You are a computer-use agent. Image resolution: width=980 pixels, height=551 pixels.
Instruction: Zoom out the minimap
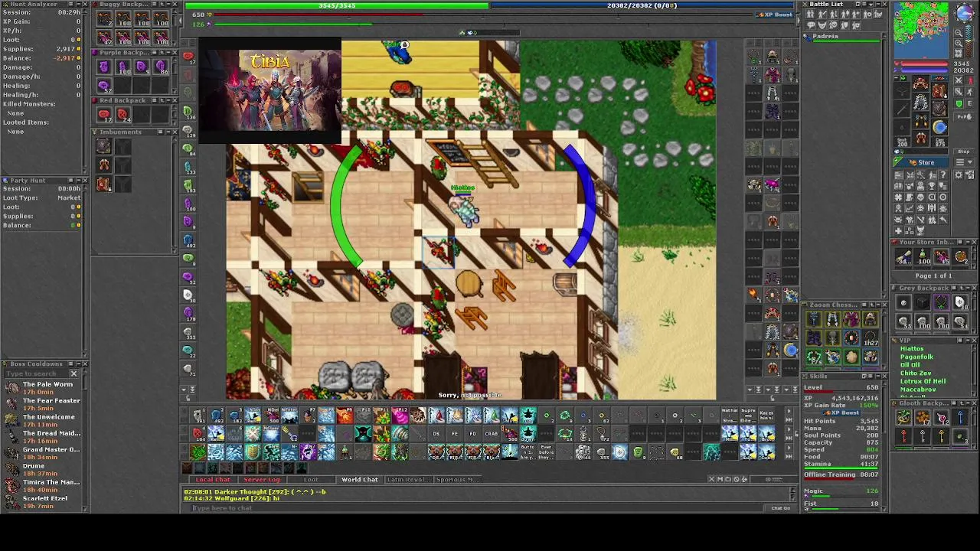(x=960, y=33)
